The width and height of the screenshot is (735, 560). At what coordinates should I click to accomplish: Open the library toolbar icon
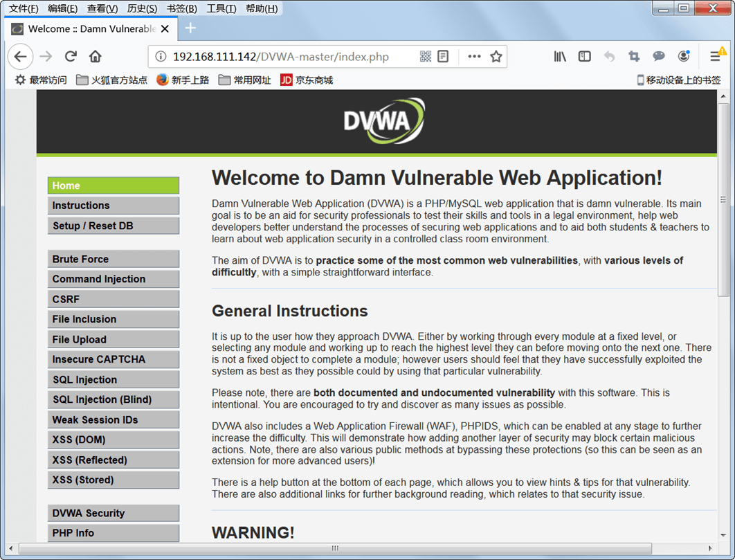pyautogui.click(x=560, y=57)
